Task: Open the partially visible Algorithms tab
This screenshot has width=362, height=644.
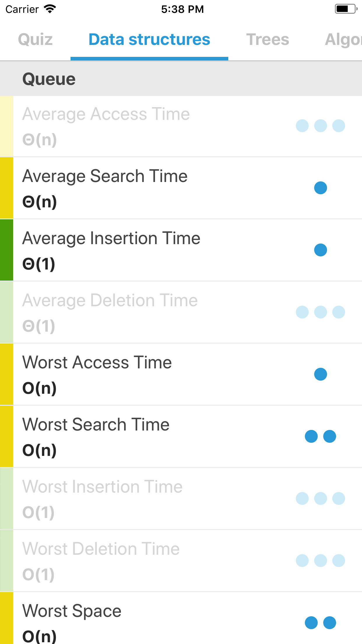Action: (x=343, y=39)
